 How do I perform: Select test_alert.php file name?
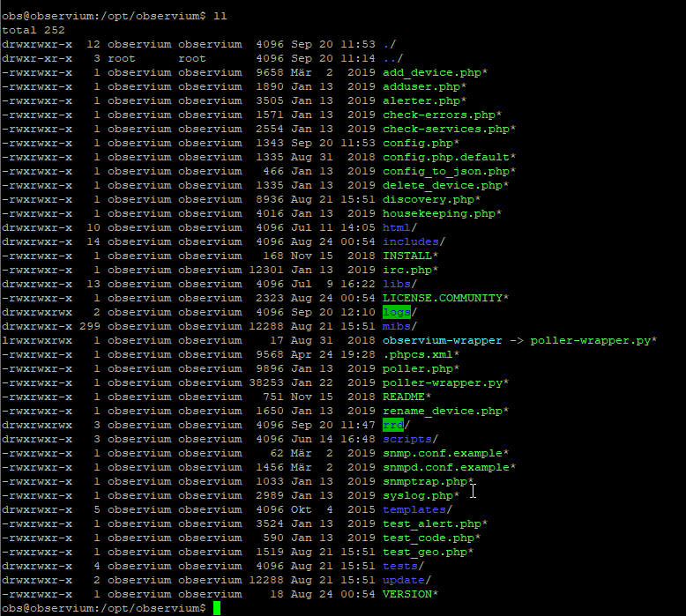coord(432,523)
